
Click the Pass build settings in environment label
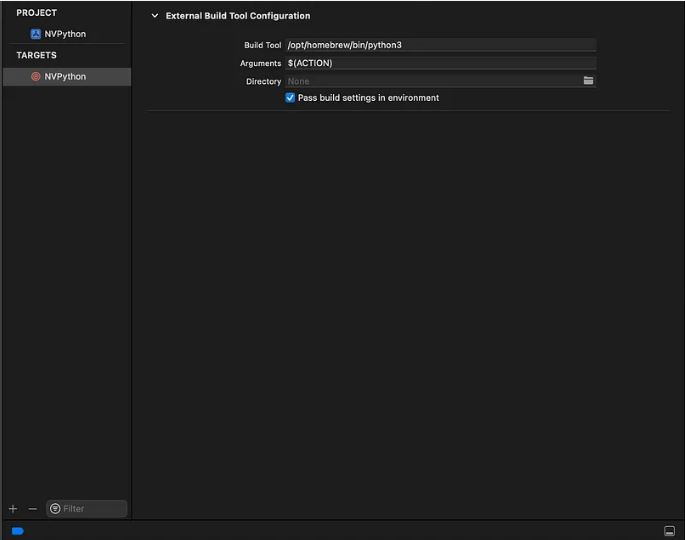pos(368,98)
